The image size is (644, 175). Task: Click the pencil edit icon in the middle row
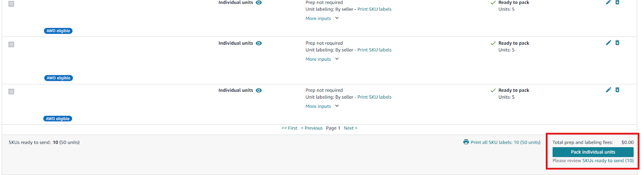tap(608, 43)
